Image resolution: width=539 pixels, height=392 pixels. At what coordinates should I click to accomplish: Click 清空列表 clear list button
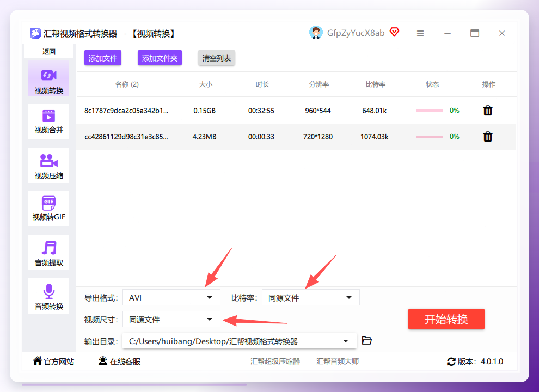point(217,58)
